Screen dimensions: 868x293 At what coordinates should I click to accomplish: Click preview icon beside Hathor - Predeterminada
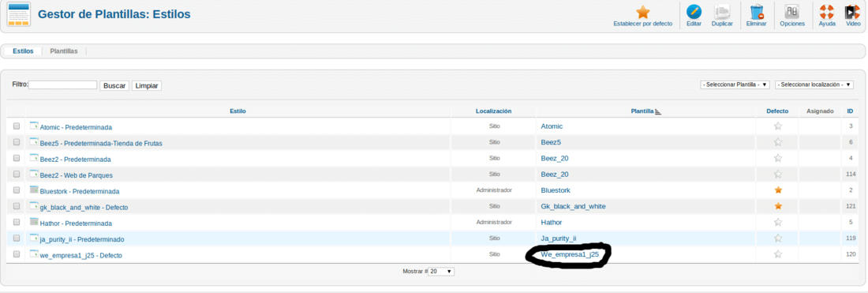34,222
